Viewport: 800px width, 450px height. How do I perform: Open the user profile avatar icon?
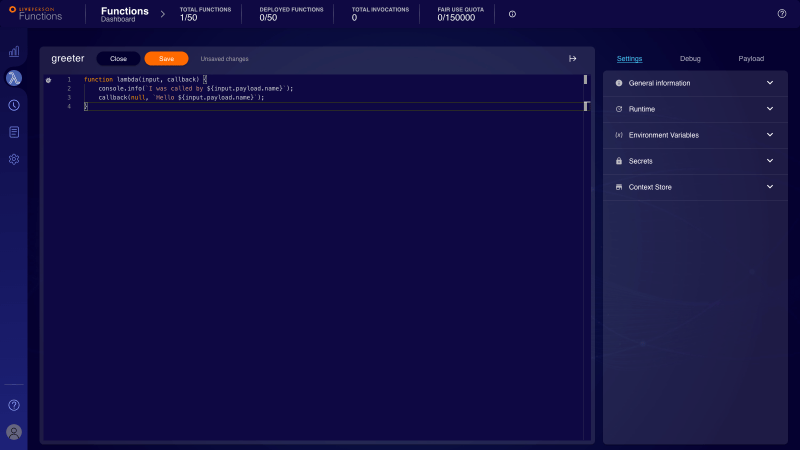click(14, 432)
